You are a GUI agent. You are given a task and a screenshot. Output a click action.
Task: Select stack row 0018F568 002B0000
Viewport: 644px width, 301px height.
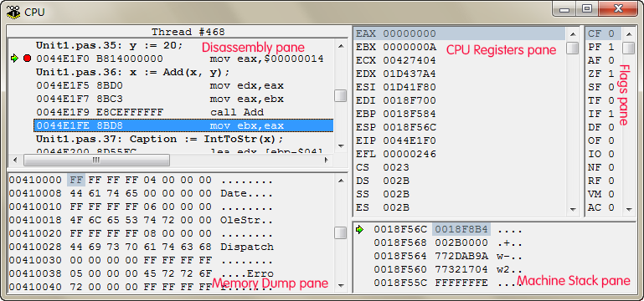point(448,242)
